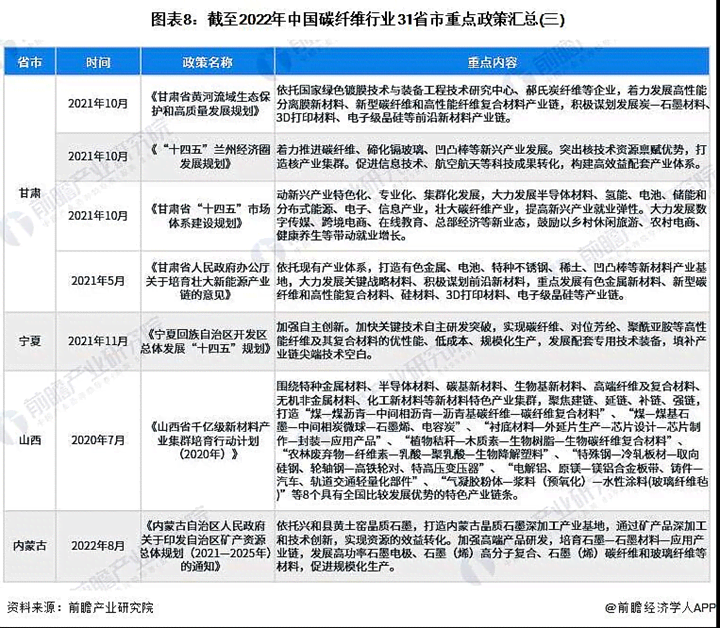Click the 资料来源：前瞻产业研究院 source text

[80, 607]
